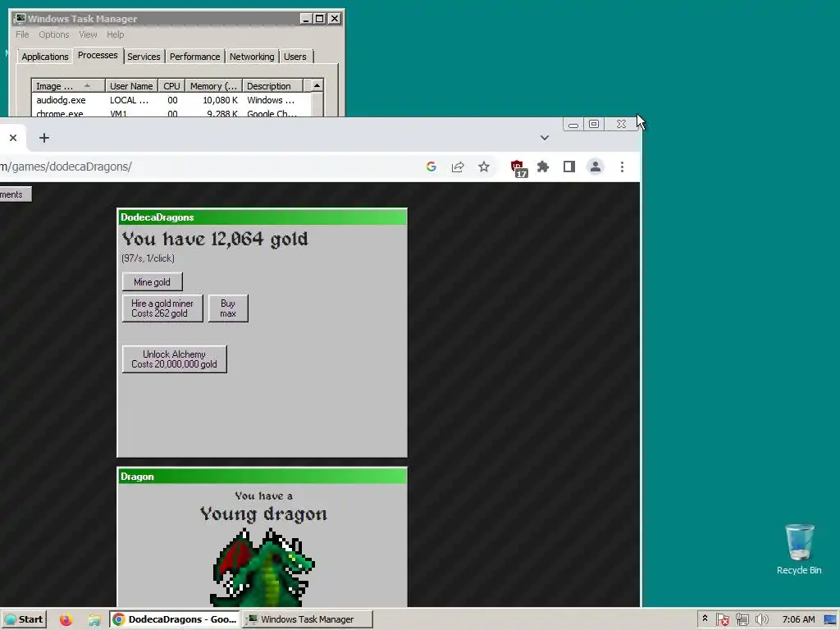Sort processes by User Name column

coord(131,85)
